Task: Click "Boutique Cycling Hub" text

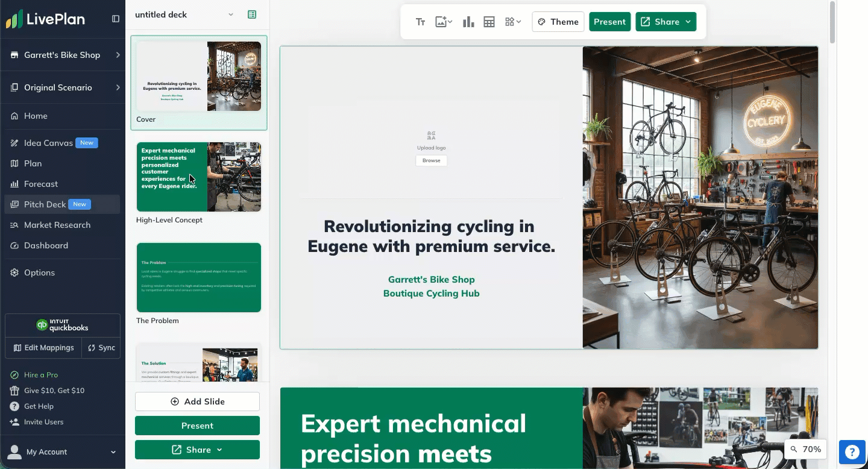Action: point(432,294)
